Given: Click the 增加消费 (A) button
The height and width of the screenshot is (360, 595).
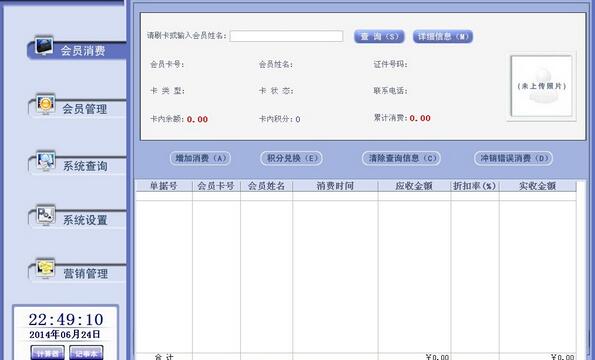Looking at the screenshot, I should point(200,158).
